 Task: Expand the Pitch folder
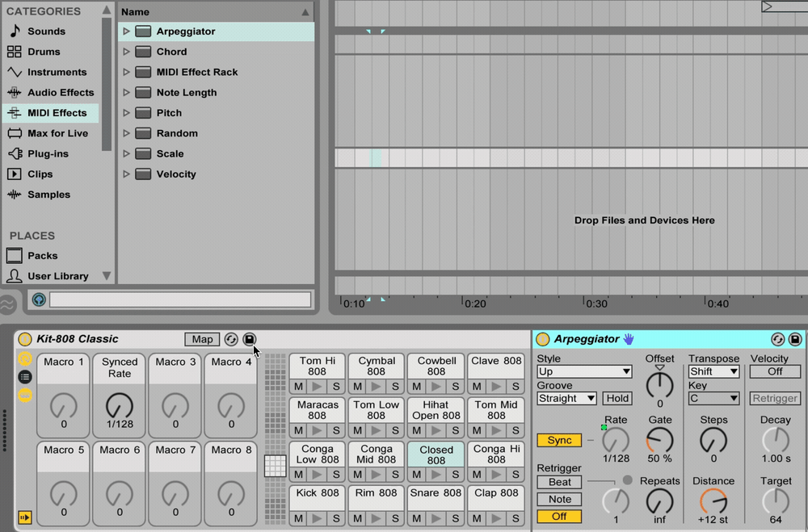126,113
